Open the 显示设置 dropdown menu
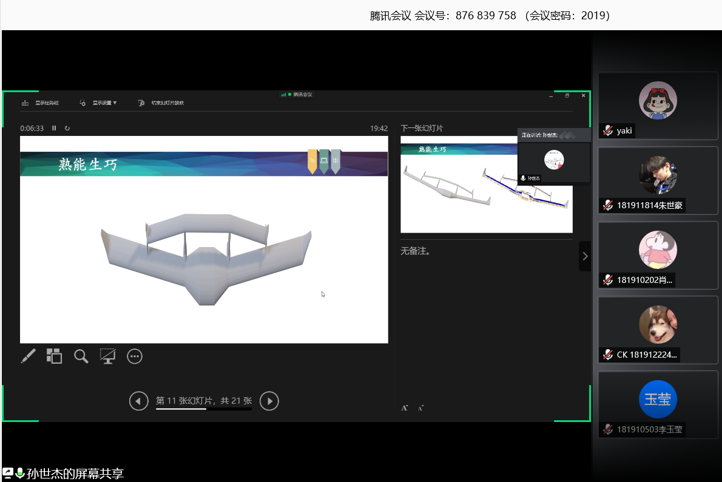 pyautogui.click(x=100, y=103)
